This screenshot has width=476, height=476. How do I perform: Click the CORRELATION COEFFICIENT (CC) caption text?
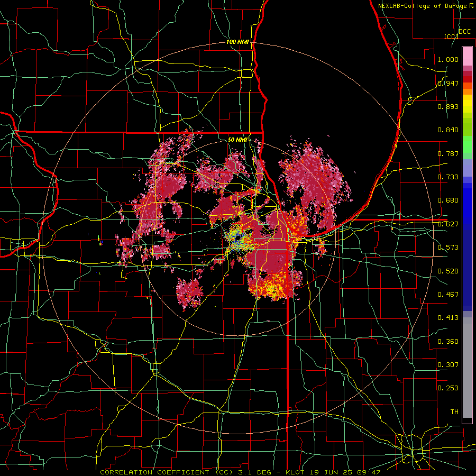[x=167, y=472]
